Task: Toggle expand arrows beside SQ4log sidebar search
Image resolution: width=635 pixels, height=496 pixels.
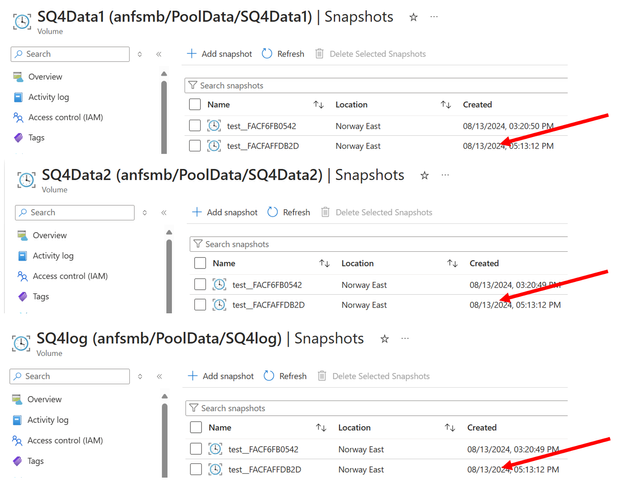Action: [140, 377]
